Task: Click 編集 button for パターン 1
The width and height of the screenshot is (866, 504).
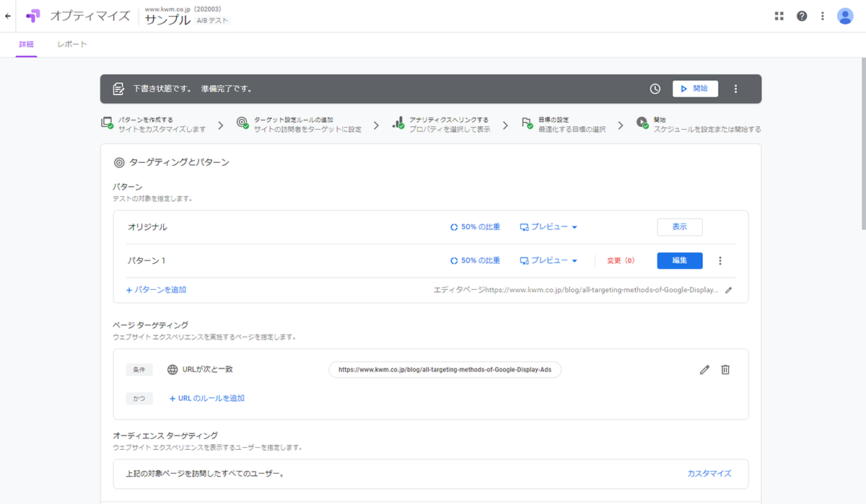Action: tap(680, 260)
